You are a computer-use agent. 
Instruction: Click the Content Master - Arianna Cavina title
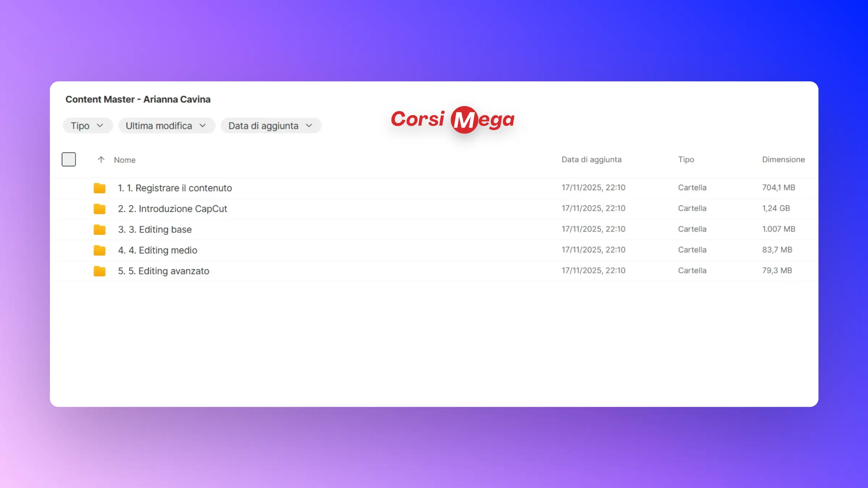pyautogui.click(x=138, y=99)
